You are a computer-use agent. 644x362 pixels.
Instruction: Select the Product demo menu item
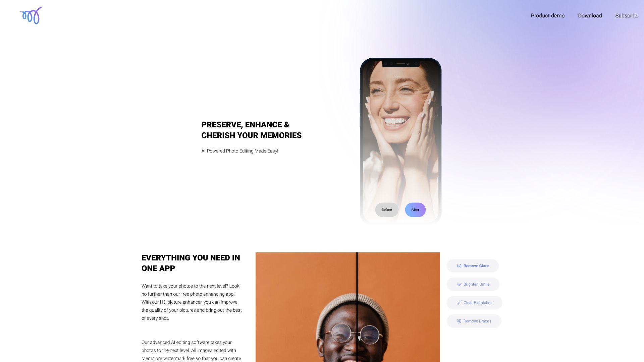click(548, 15)
